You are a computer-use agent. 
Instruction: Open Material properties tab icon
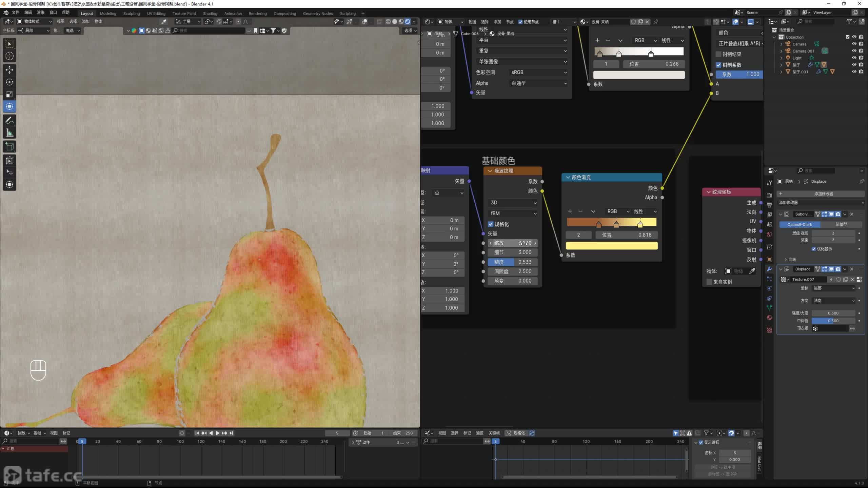[x=769, y=318]
